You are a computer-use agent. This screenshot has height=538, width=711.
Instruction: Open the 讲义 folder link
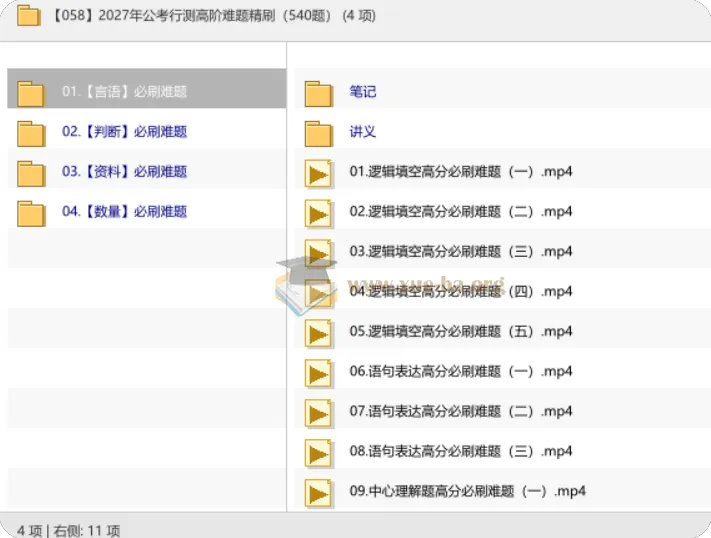[363, 132]
